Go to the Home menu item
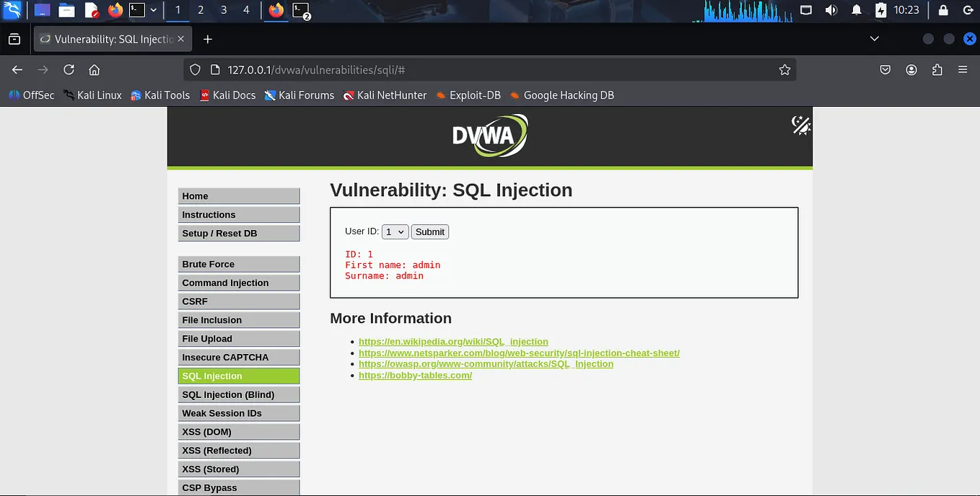Viewport: 980px width, 496px height. click(239, 196)
